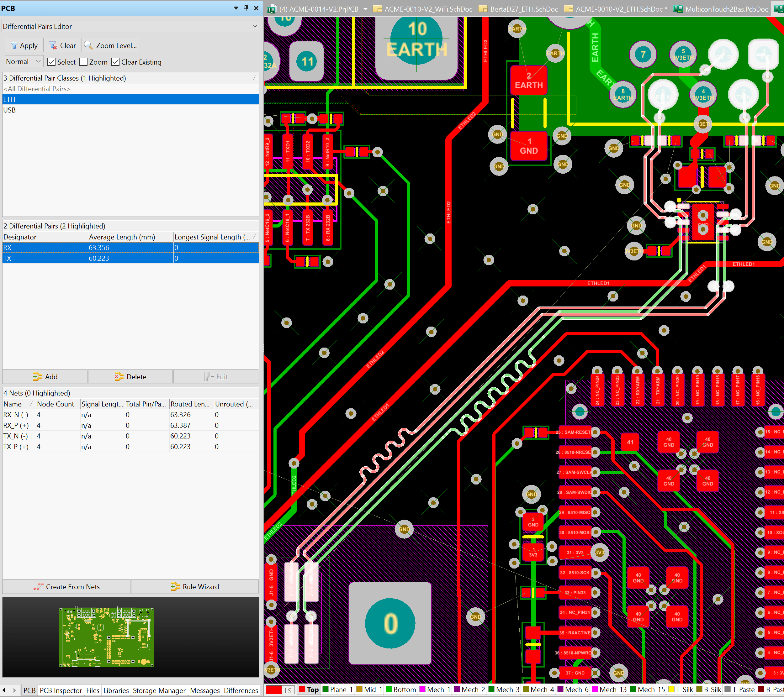Enable the Zoom option
The height and width of the screenshot is (697, 784).
[83, 61]
